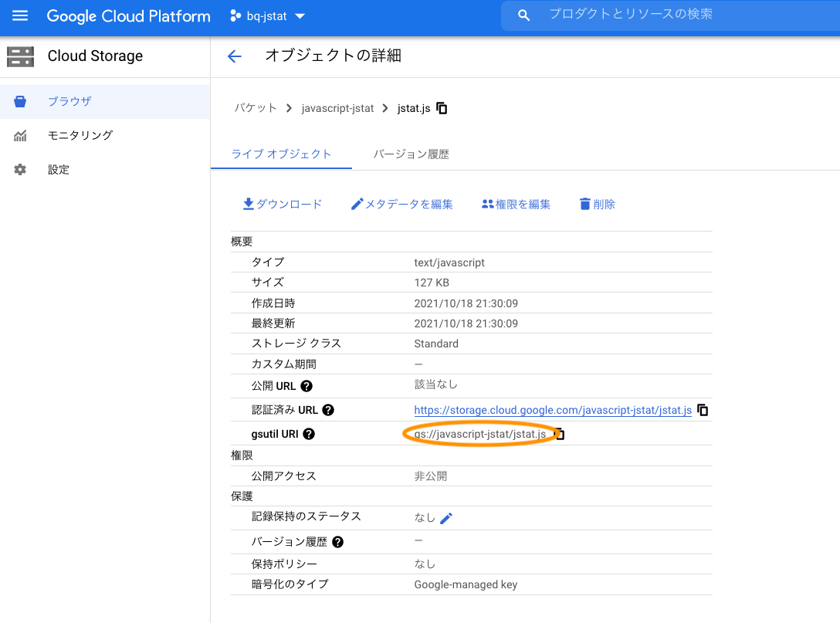Click the 削除 button
This screenshot has height=623, width=840.
[x=598, y=204]
